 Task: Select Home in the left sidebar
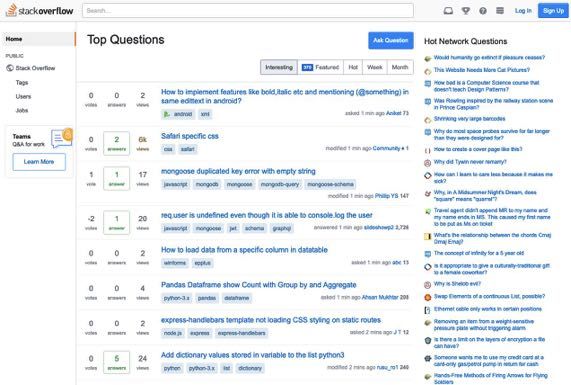pyautogui.click(x=38, y=39)
